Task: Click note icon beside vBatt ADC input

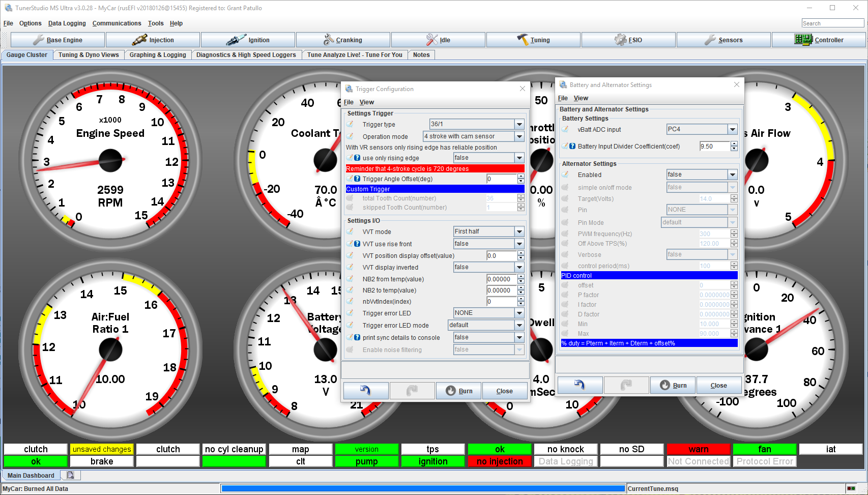Action: (x=565, y=129)
